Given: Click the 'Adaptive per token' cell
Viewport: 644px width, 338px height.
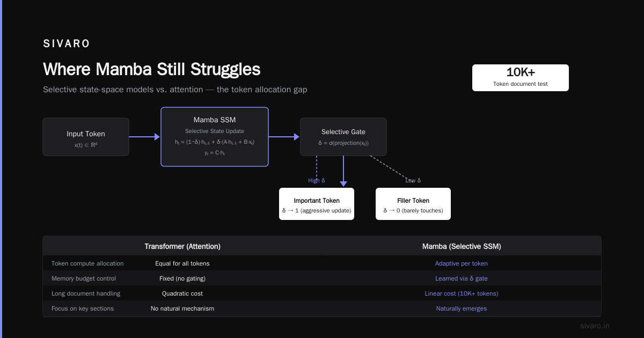Looking at the screenshot, I should (x=462, y=263).
